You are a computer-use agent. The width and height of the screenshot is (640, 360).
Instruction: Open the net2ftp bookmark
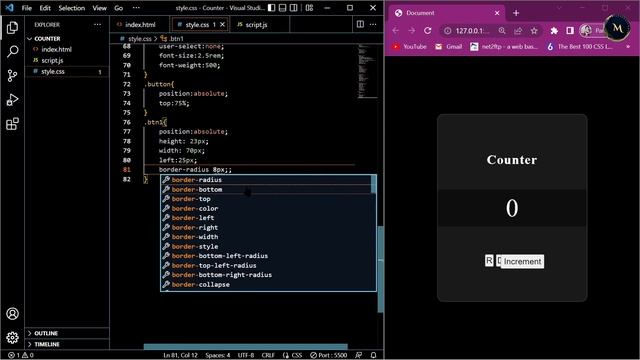click(x=504, y=47)
